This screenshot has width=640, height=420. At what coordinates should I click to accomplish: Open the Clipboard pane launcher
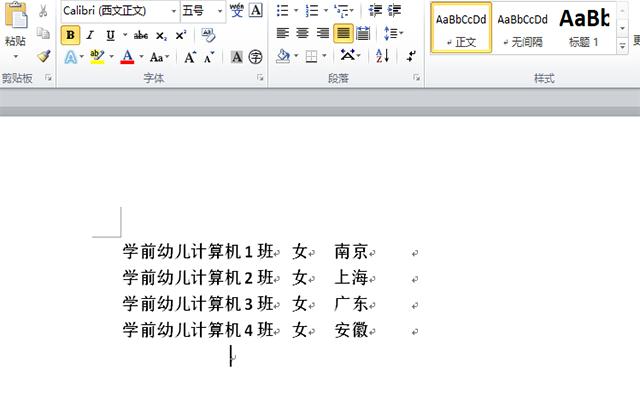(x=48, y=78)
